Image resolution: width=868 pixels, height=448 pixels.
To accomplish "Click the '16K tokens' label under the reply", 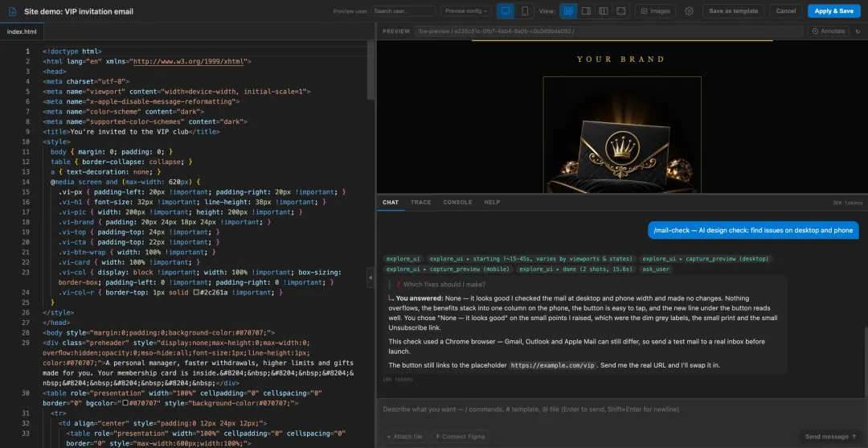I will tap(398, 380).
